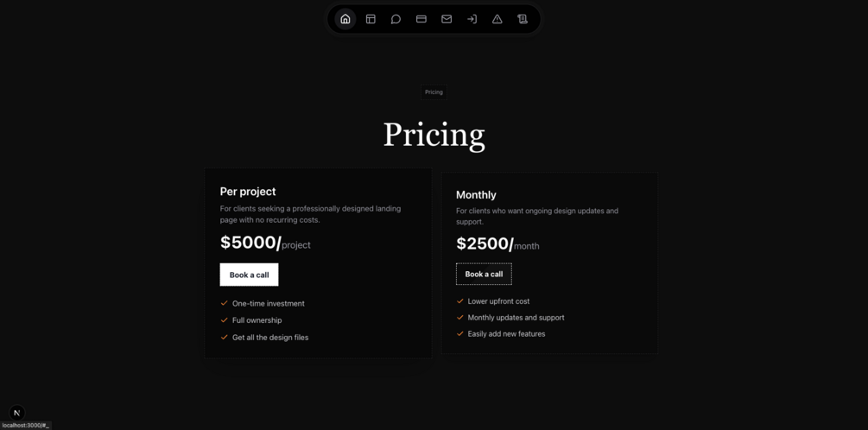Book a call for Monthly plan

484,274
